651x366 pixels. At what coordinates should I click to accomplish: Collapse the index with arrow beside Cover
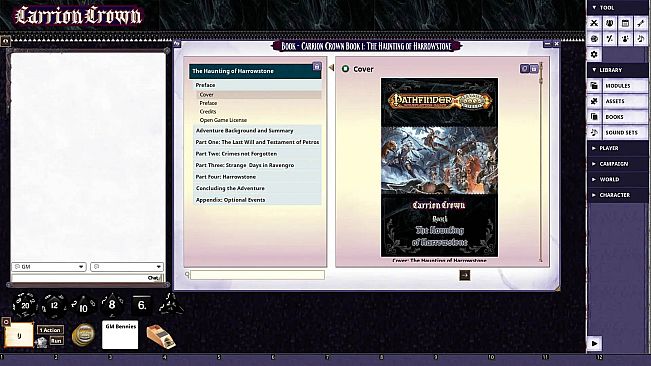click(x=331, y=67)
